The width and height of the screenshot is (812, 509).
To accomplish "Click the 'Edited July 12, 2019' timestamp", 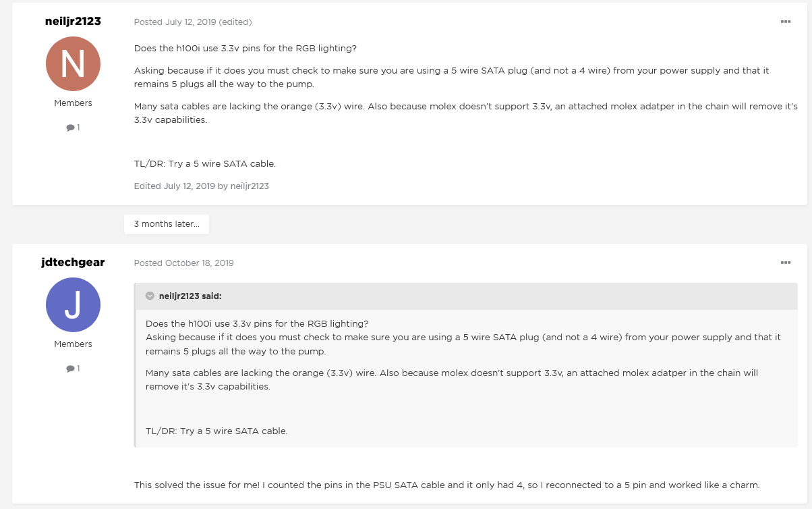I will tap(189, 186).
